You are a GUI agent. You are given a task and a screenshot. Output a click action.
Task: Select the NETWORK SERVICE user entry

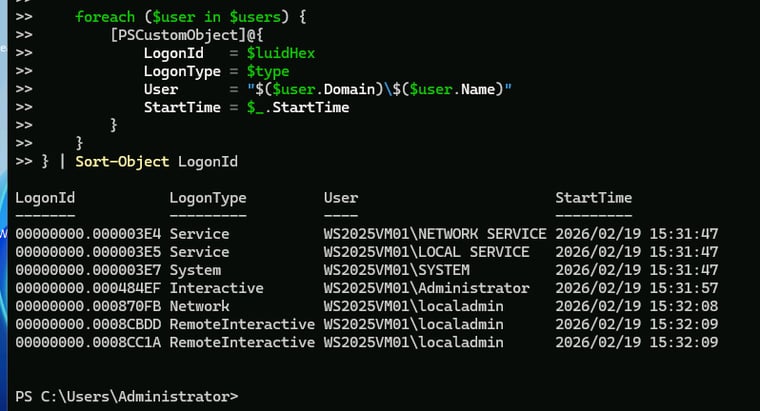pos(435,234)
